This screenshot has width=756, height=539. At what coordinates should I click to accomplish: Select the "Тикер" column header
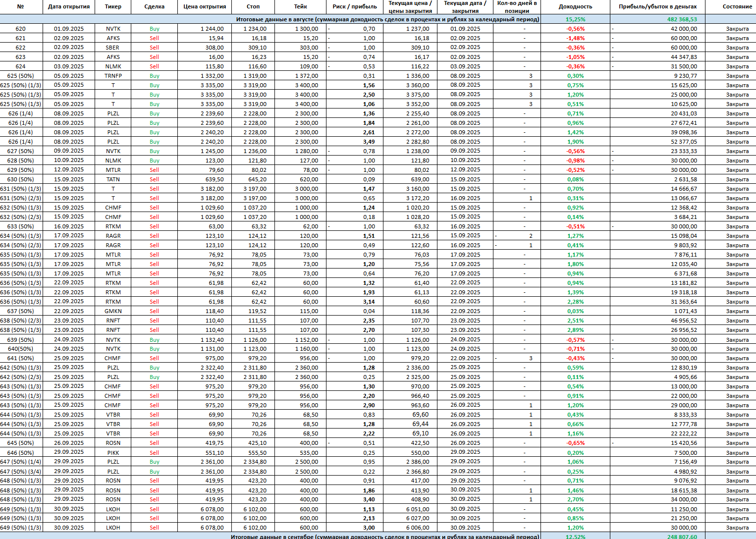pyautogui.click(x=113, y=7)
